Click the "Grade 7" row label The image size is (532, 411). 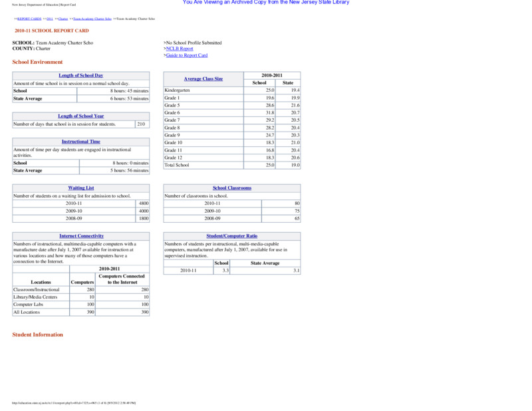click(172, 120)
